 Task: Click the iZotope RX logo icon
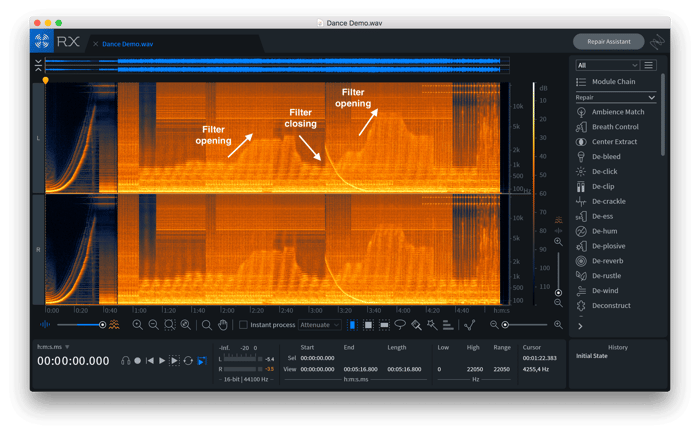42,41
